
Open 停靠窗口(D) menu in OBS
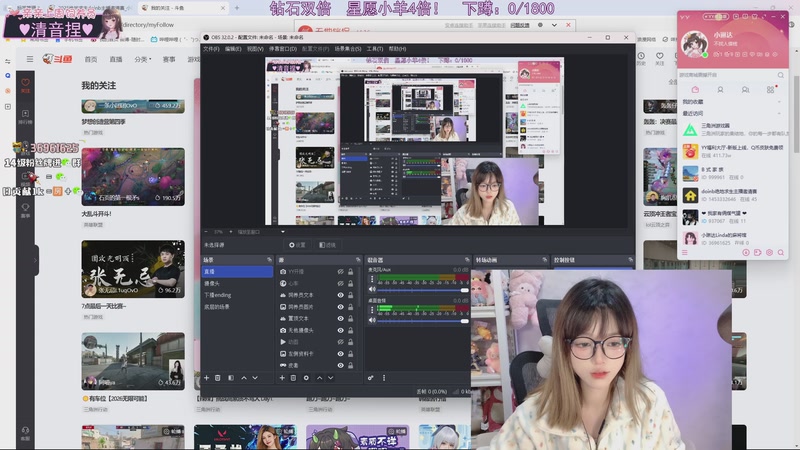coord(283,49)
